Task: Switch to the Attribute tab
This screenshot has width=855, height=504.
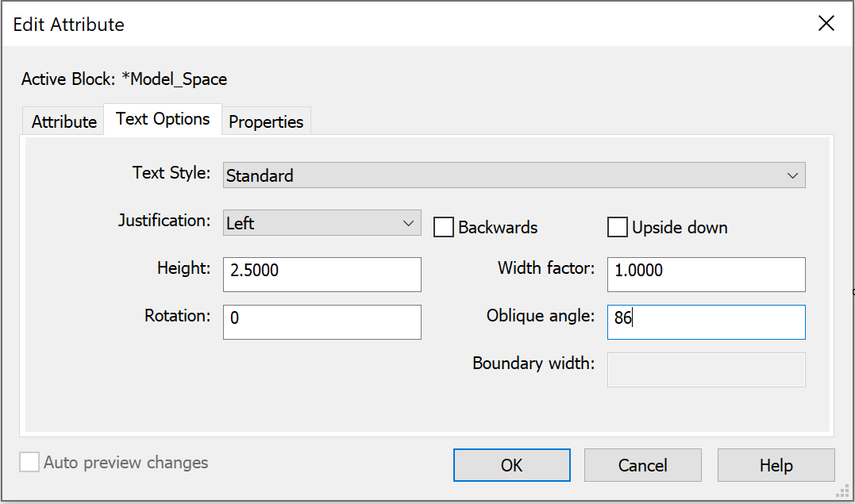Action: point(64,121)
